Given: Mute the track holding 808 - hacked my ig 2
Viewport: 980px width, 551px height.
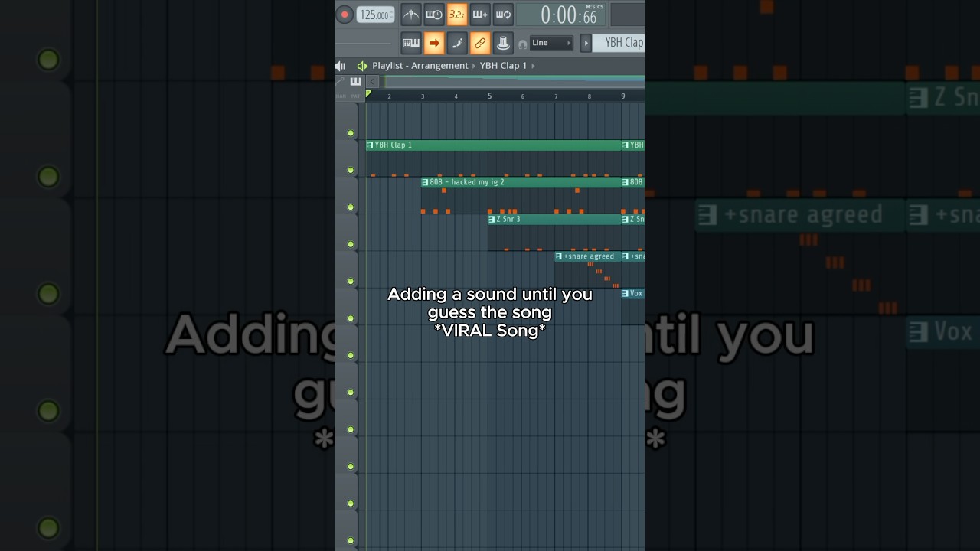Looking at the screenshot, I should 351,207.
